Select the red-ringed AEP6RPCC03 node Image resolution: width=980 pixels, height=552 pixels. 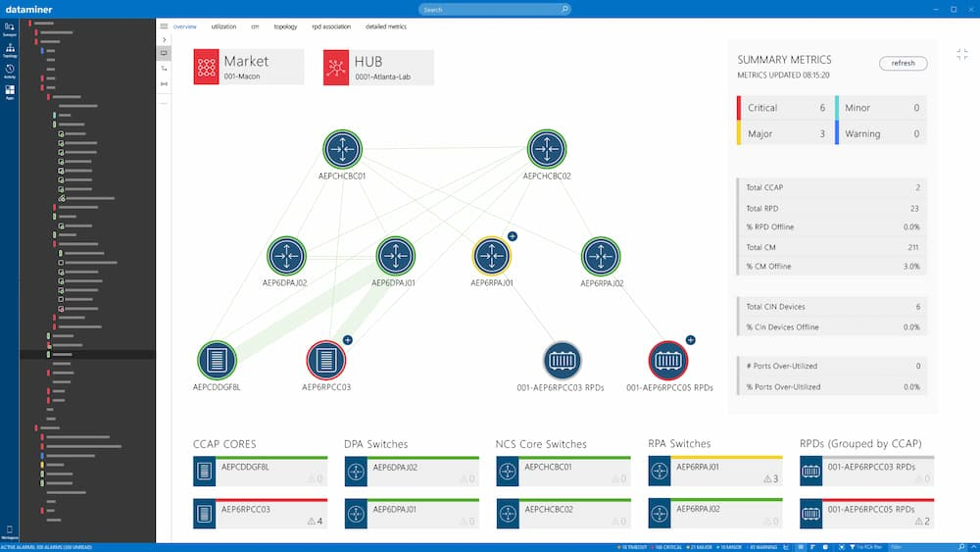(x=326, y=360)
